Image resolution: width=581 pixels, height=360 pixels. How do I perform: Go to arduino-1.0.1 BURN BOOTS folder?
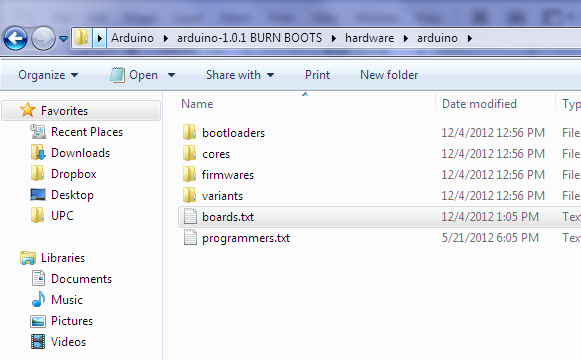coord(249,38)
